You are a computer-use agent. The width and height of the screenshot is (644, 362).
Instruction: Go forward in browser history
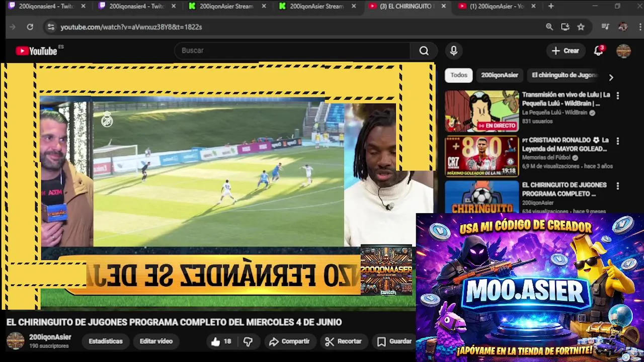[13, 27]
